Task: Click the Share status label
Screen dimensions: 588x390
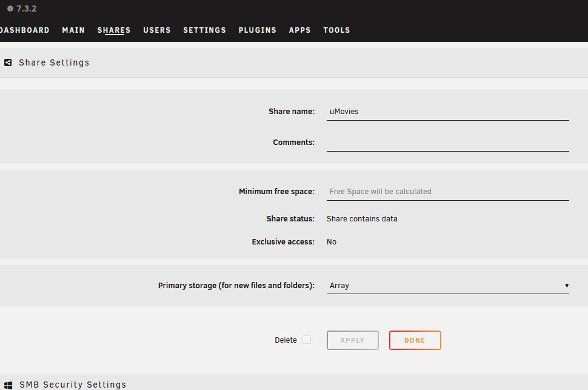Action: click(x=290, y=219)
